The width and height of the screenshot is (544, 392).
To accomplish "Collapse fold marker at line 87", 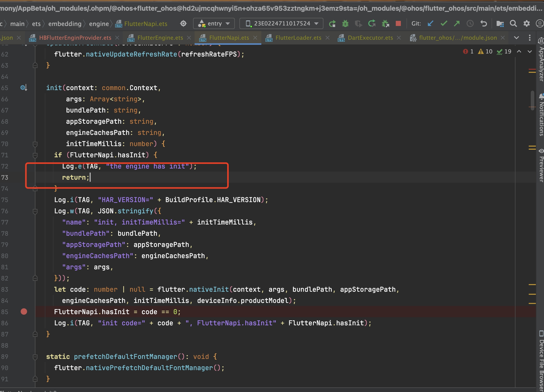I will 35,334.
